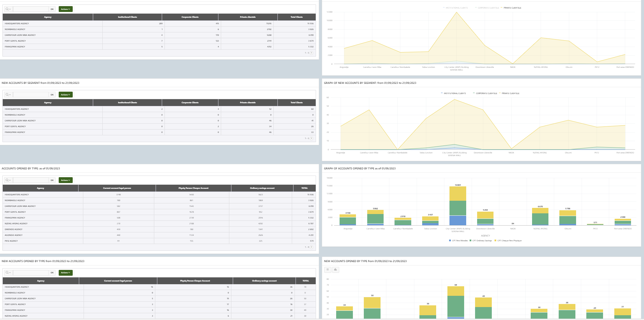Open Actions menu in topmost report
Image resolution: width=644 pixels, height=320 pixels.
(x=66, y=9)
